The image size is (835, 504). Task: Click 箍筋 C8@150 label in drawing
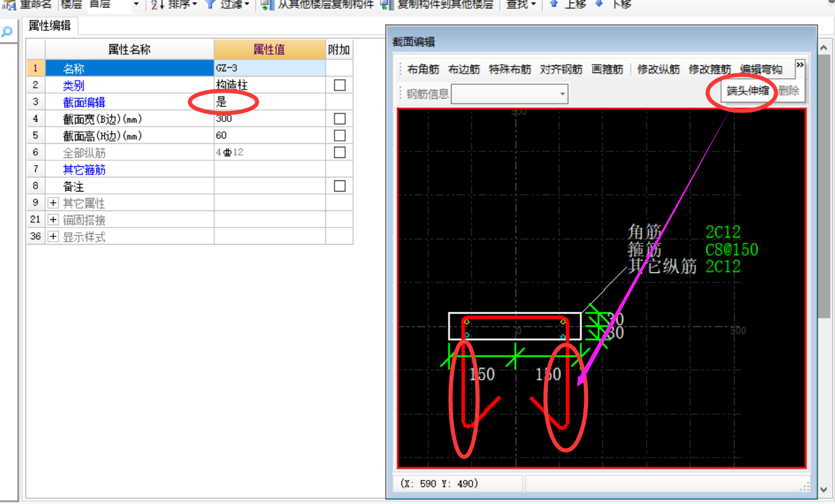pyautogui.click(x=693, y=249)
